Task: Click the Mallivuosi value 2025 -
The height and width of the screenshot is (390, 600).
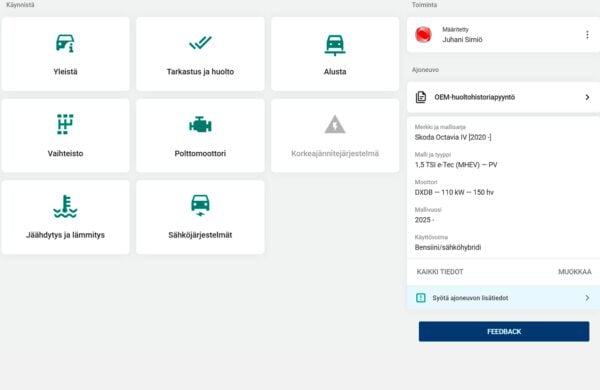Action: (424, 220)
